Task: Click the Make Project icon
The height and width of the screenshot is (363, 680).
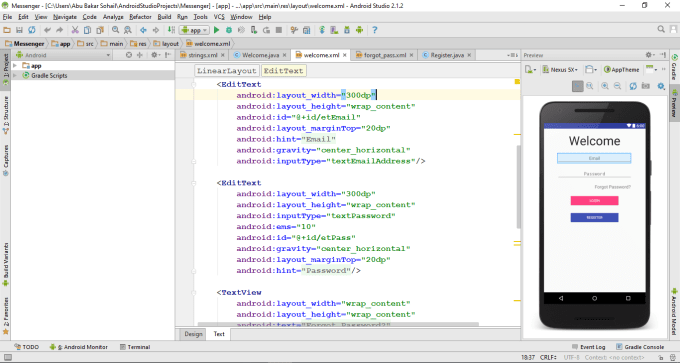Action: (x=171, y=30)
